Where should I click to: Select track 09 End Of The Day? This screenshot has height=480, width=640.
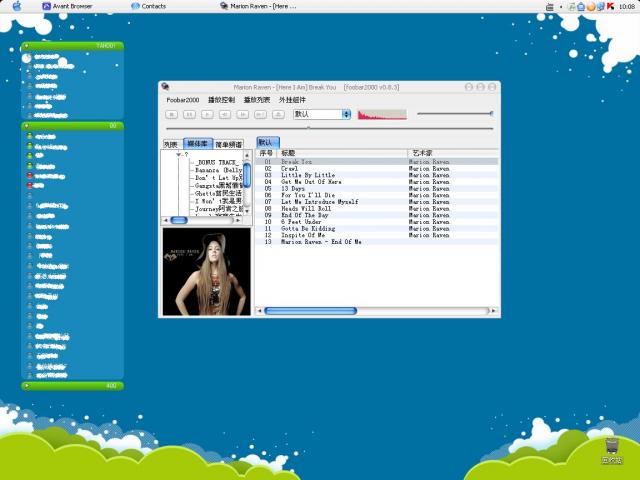[377, 215]
